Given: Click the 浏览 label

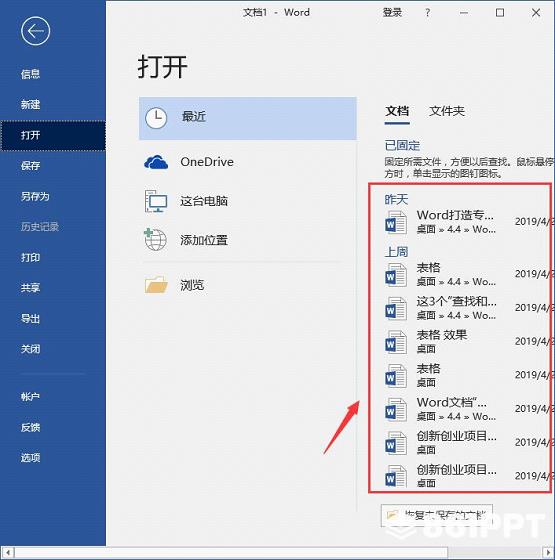Looking at the screenshot, I should tap(192, 285).
